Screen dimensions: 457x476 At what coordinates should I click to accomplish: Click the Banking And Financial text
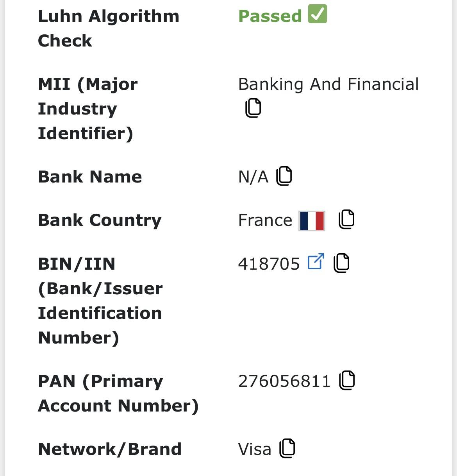pyautogui.click(x=328, y=84)
